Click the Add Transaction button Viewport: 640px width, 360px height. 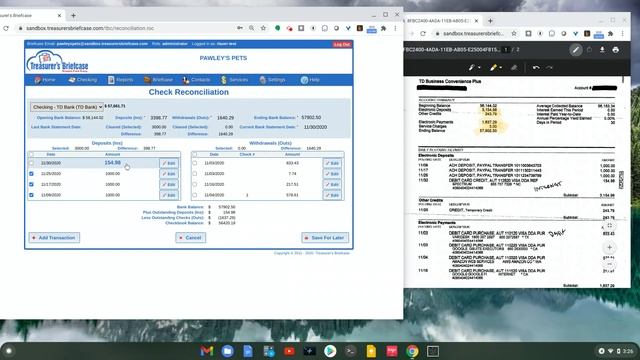[x=54, y=238]
